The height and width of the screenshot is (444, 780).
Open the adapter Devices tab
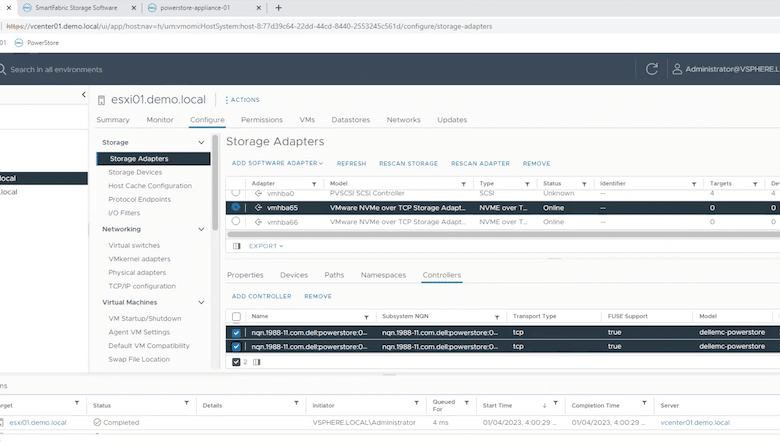[294, 275]
